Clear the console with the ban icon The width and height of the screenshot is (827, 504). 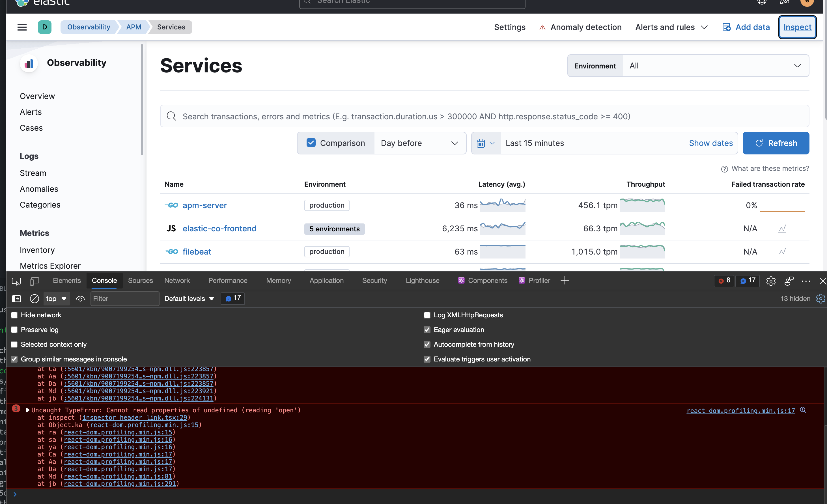pyautogui.click(x=34, y=299)
